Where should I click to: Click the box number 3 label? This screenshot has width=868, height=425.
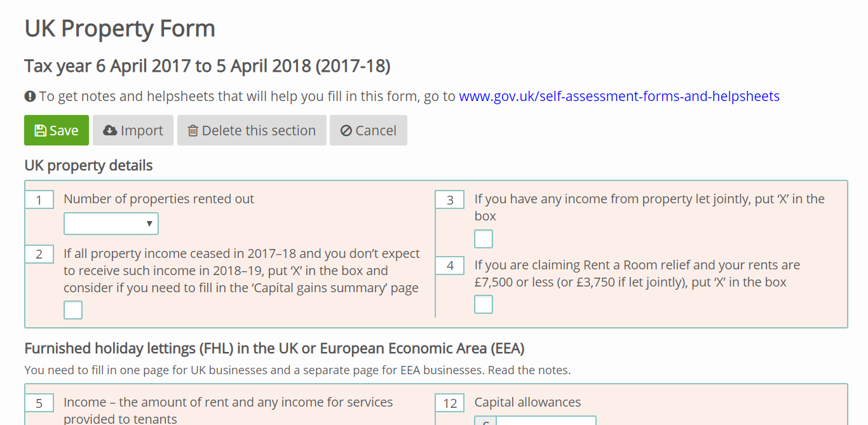coord(450,200)
